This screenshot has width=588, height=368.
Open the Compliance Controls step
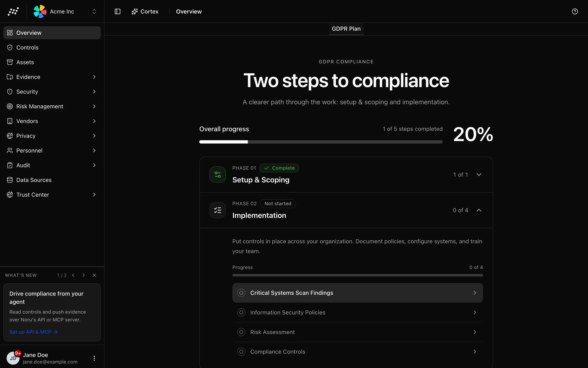click(357, 352)
